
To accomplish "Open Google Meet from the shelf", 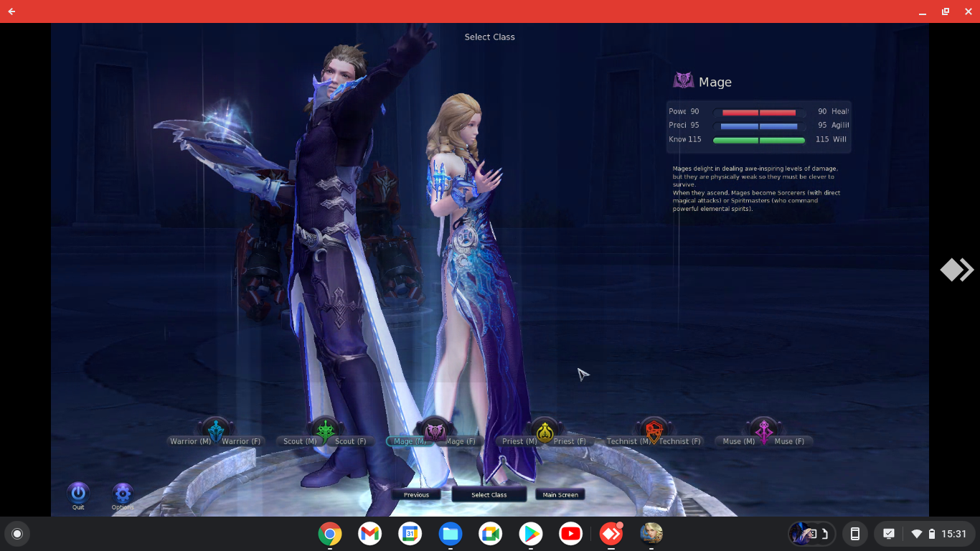I will click(x=491, y=534).
